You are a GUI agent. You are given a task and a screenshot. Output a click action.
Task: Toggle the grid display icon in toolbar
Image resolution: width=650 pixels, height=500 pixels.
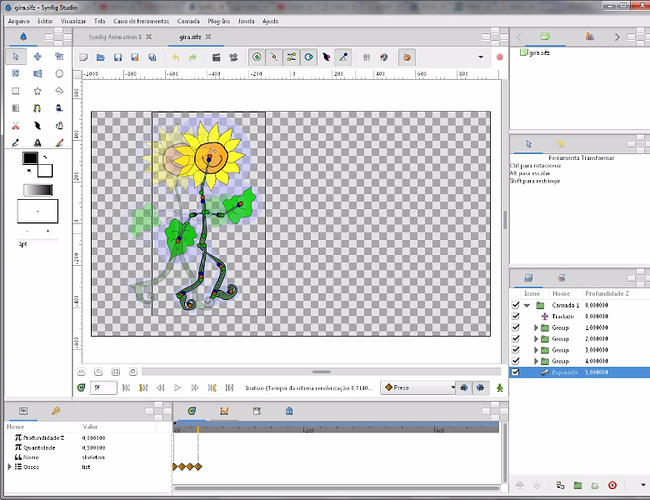(x=367, y=57)
